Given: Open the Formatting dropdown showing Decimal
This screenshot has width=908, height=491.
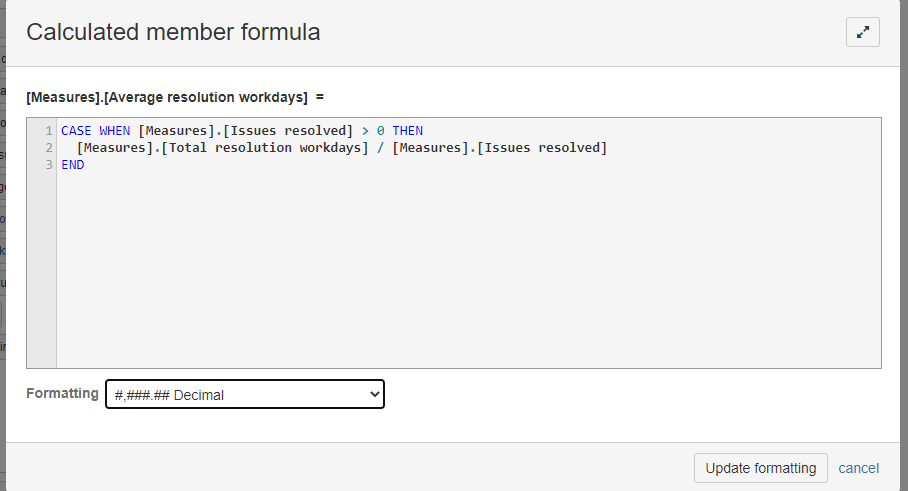Looking at the screenshot, I should (245, 394).
